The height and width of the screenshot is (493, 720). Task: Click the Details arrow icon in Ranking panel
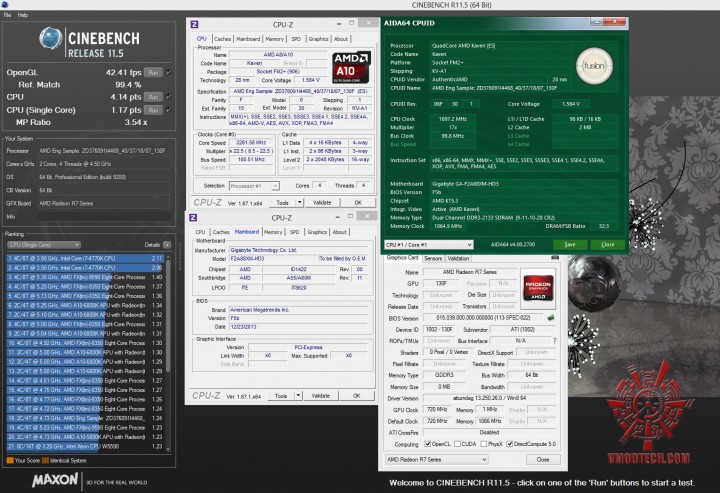point(167,245)
